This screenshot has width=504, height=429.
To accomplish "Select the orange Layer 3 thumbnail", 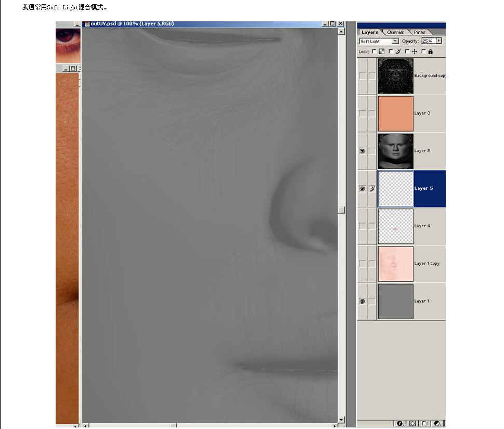I will [x=396, y=113].
